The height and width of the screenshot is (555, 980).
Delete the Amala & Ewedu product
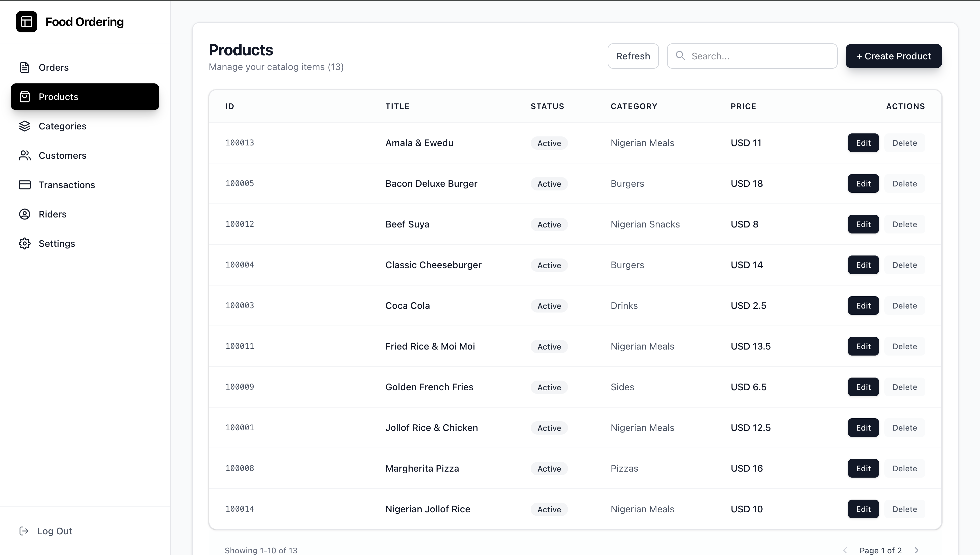904,143
